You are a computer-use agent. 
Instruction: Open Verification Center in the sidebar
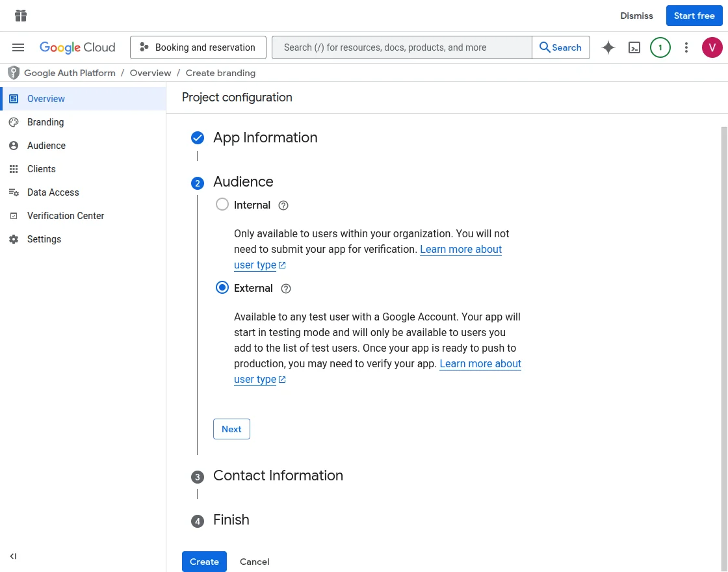[x=65, y=216]
